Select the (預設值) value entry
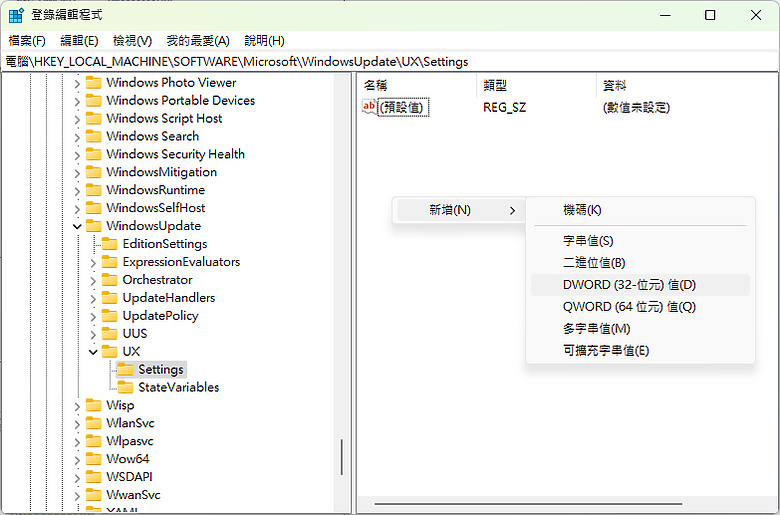Screen dimensions: 780x515 (x=403, y=107)
